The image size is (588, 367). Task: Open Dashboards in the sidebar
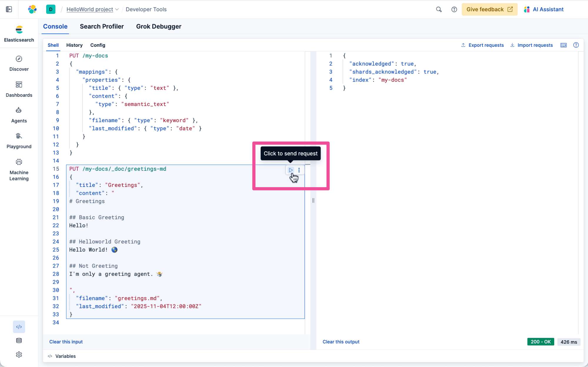click(19, 88)
